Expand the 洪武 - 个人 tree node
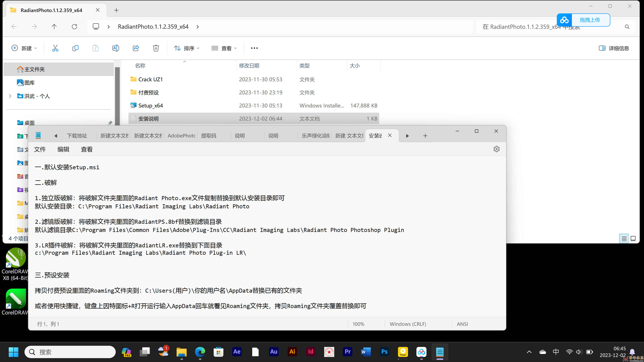The height and width of the screenshot is (362, 644). (10, 96)
